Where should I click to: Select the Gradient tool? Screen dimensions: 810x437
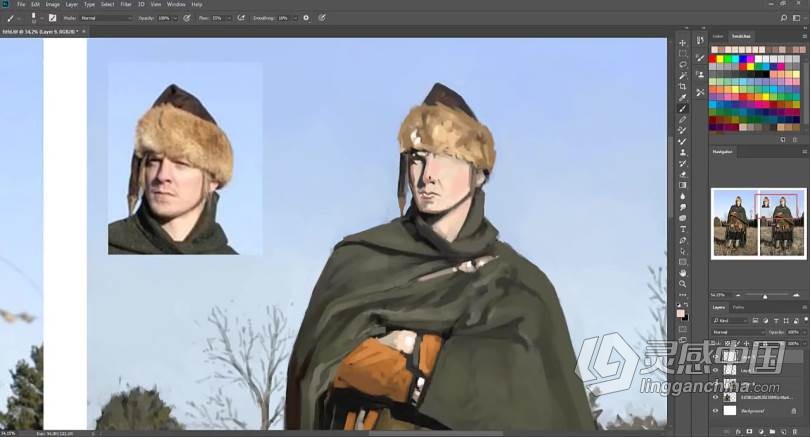pyautogui.click(x=682, y=185)
